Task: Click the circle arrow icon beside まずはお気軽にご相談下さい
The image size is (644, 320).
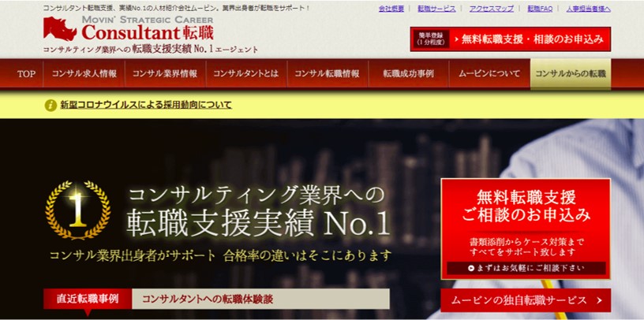Action: [471, 268]
